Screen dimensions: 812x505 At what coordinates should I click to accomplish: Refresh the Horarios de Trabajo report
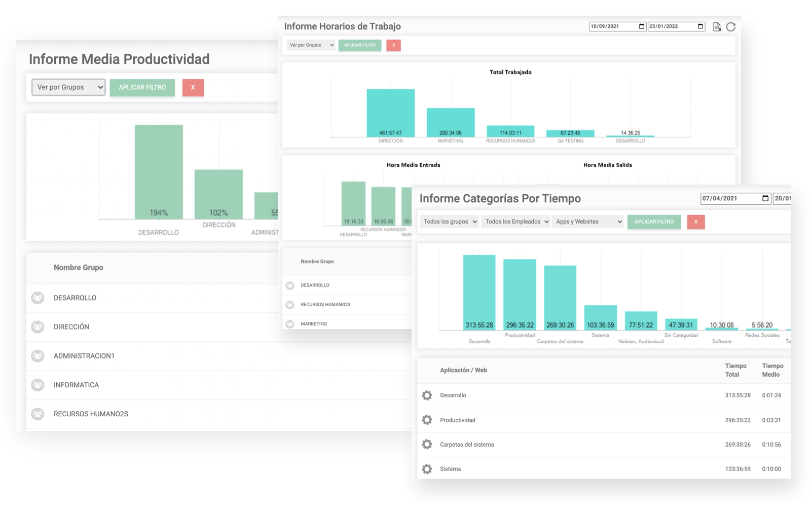pos(730,27)
